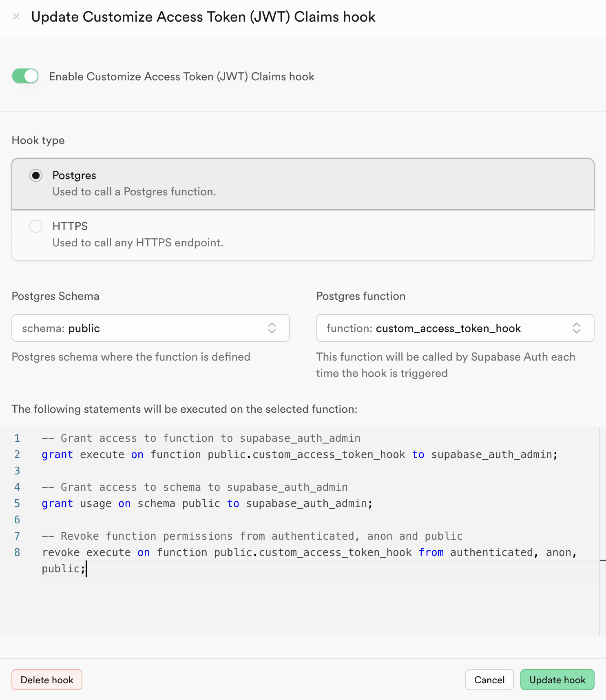Click the chevron arrows on schema selector
This screenshot has width=606, height=700.
[272, 328]
